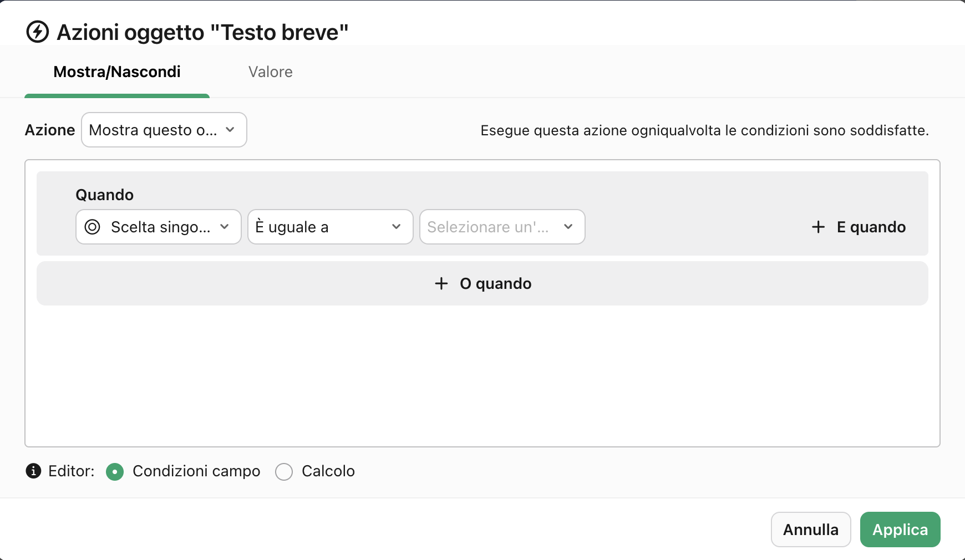Screen dimensions: 965x560
Task: Click the Quando condition block header
Action: coord(105,195)
